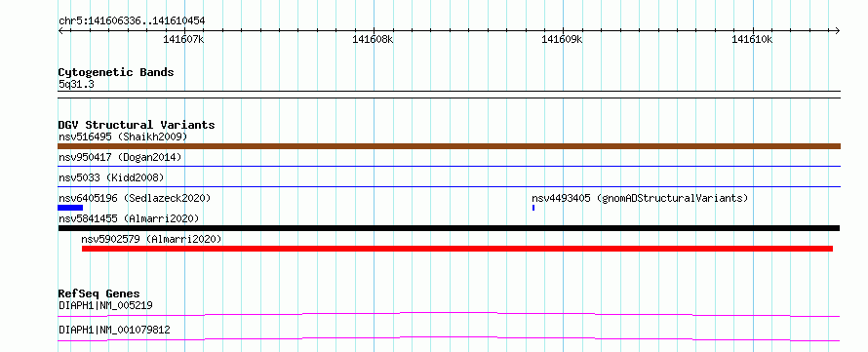
Task: Select the brown nsv516495 variant bar
Action: coord(449,146)
